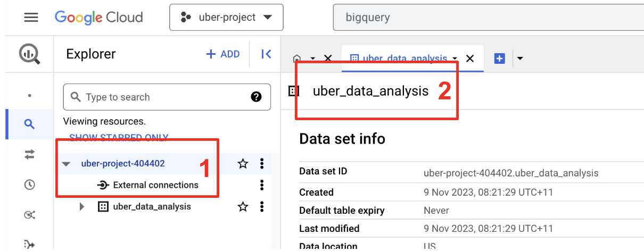
Task: Click the BigQuery magnifier logo icon
Action: (29, 54)
